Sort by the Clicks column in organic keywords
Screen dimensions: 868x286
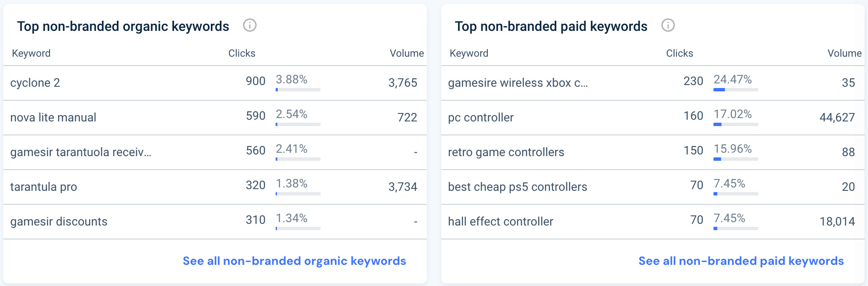click(241, 53)
